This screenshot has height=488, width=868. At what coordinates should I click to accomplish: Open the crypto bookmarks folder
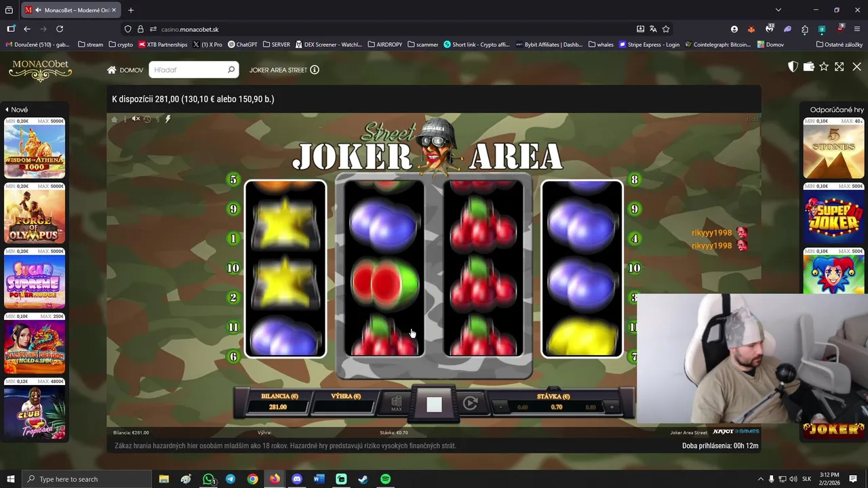pos(121,45)
